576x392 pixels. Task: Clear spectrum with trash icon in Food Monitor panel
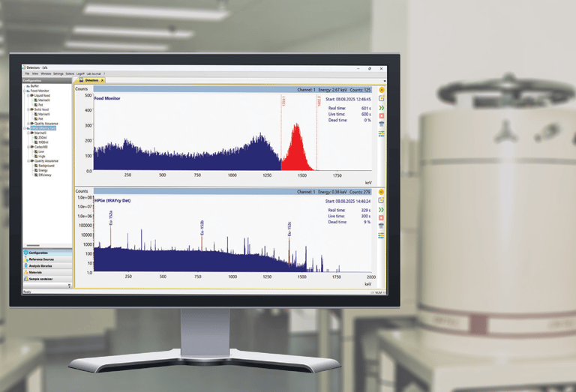[x=381, y=124]
